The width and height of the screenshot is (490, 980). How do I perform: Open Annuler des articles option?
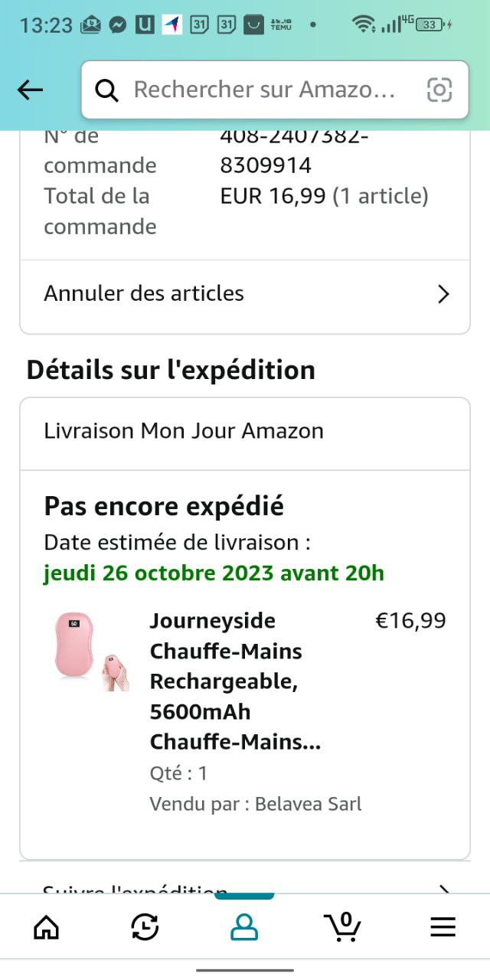coord(144,293)
